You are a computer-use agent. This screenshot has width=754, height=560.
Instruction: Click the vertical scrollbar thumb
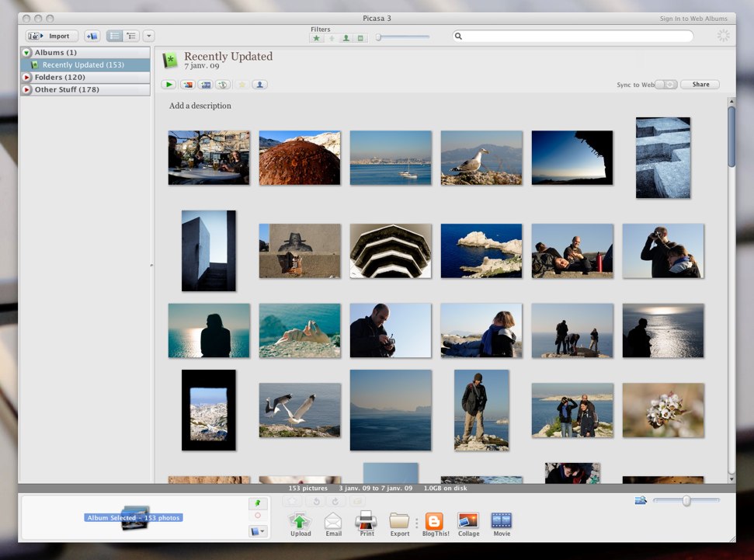pyautogui.click(x=731, y=137)
